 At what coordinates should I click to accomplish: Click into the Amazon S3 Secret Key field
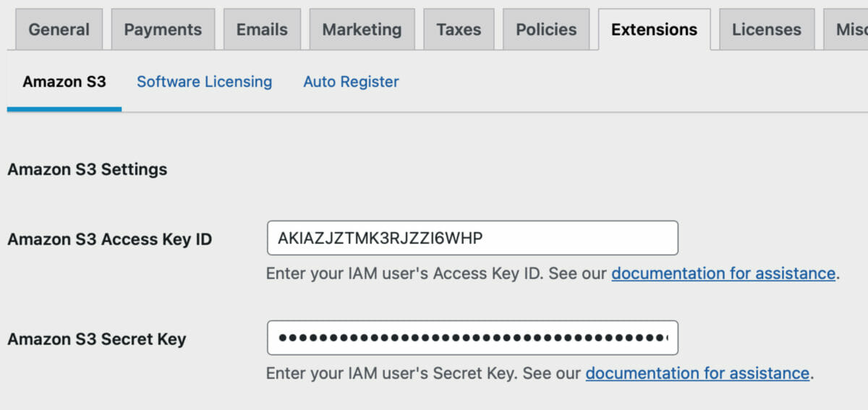click(472, 338)
